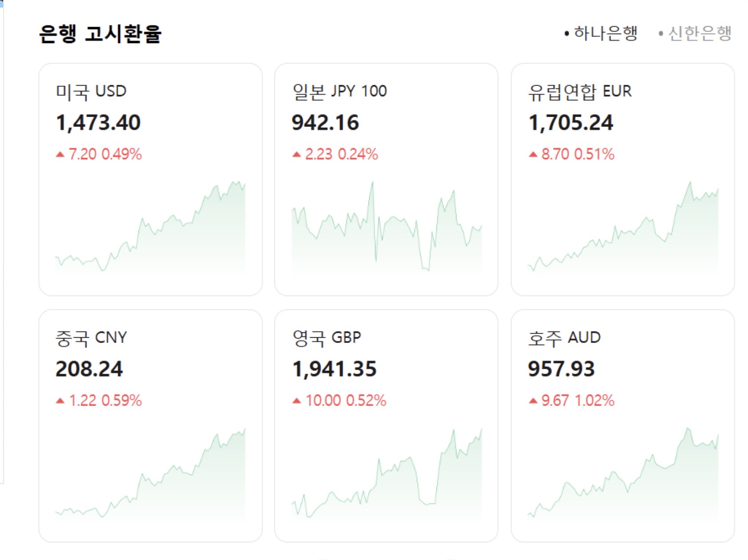Click the red up-arrow icon for GBP

click(x=297, y=401)
